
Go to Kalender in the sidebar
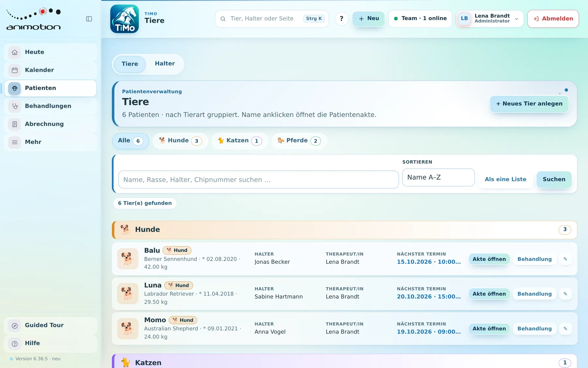[x=51, y=70]
